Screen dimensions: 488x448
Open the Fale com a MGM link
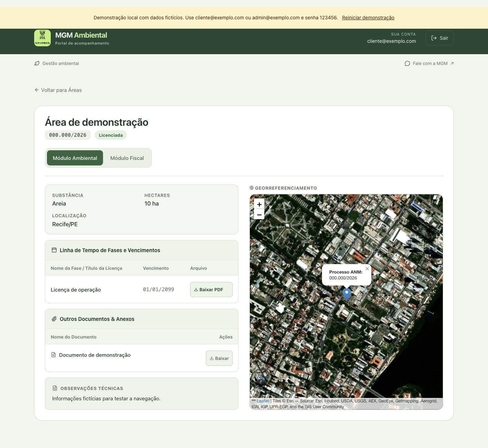[429, 63]
